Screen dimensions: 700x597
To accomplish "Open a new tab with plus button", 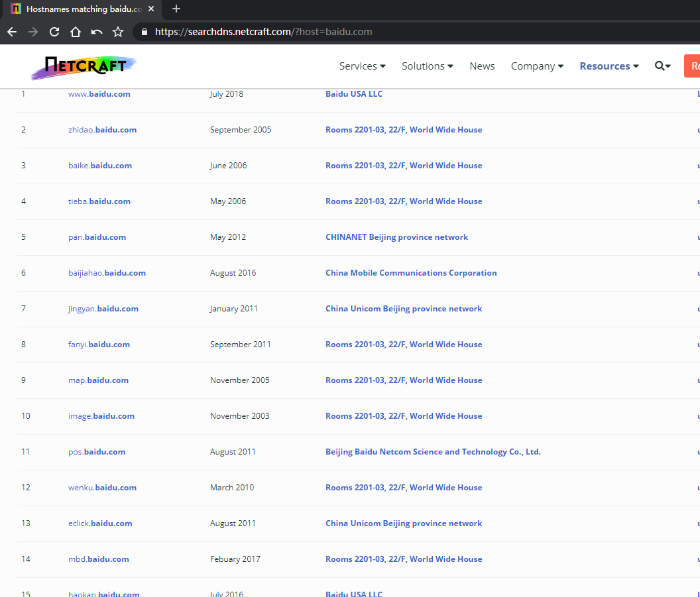I will click(x=176, y=9).
